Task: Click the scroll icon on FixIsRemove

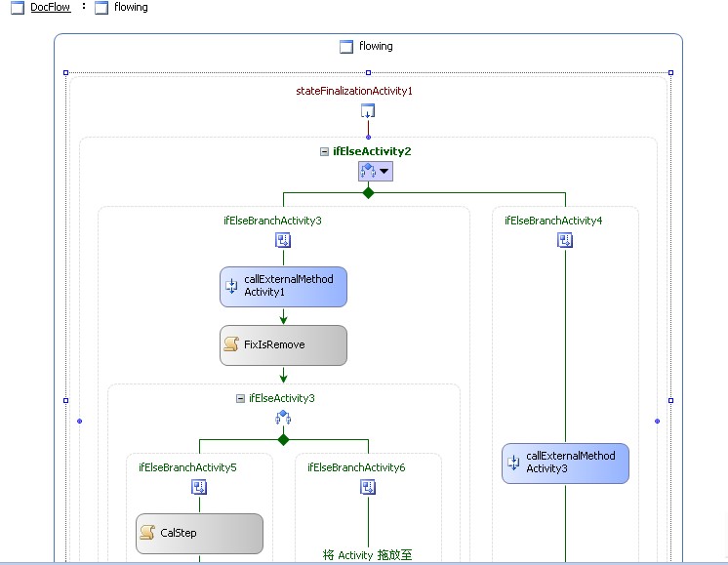Action: coord(231,345)
